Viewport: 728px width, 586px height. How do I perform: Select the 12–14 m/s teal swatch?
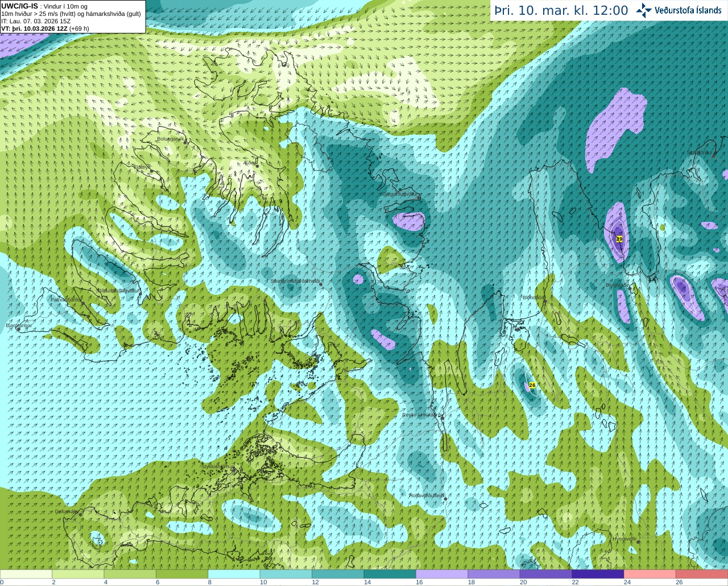[338, 574]
